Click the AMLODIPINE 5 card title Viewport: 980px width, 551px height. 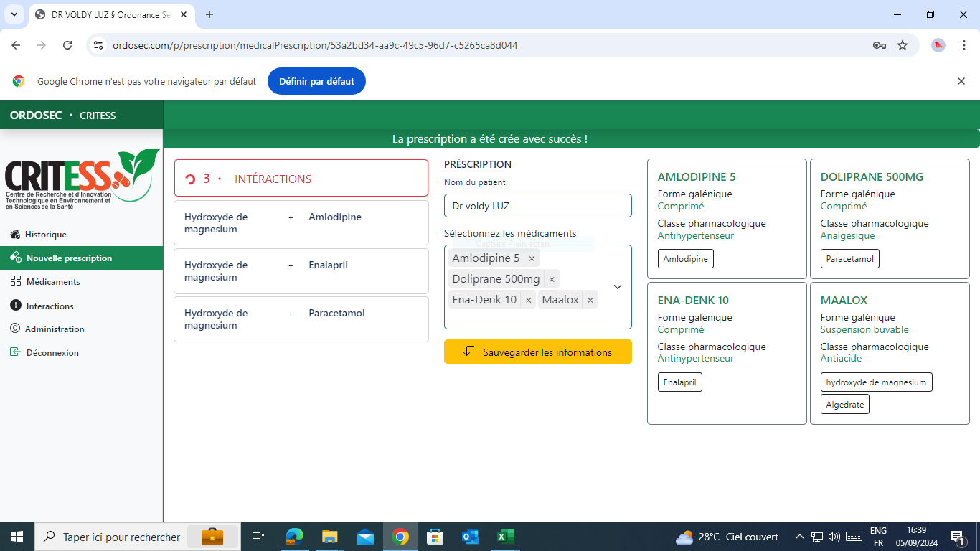pyautogui.click(x=697, y=177)
